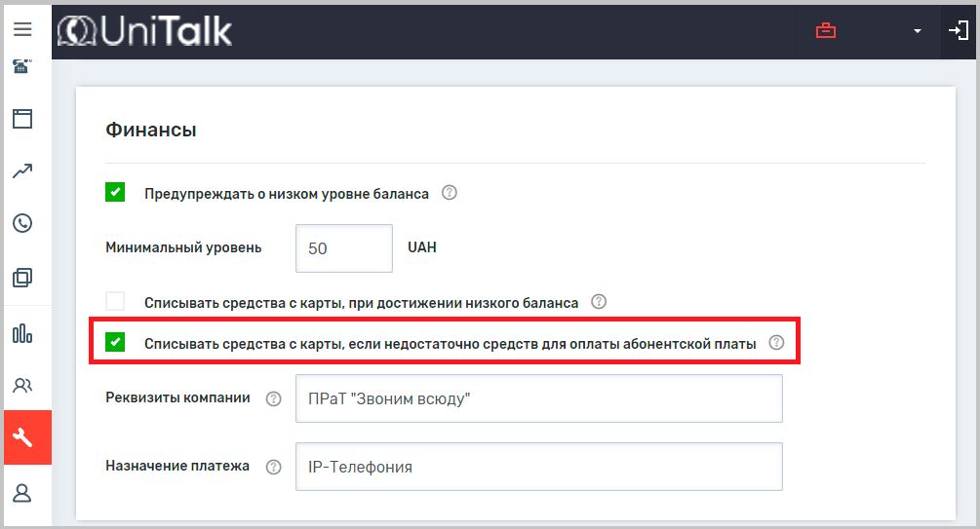Click the logout arrow icon in header

pos(958,31)
